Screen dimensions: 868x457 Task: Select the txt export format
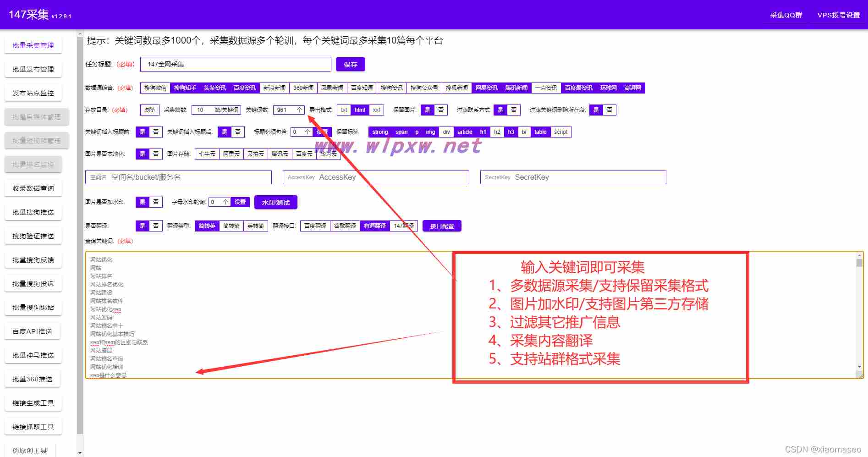344,110
